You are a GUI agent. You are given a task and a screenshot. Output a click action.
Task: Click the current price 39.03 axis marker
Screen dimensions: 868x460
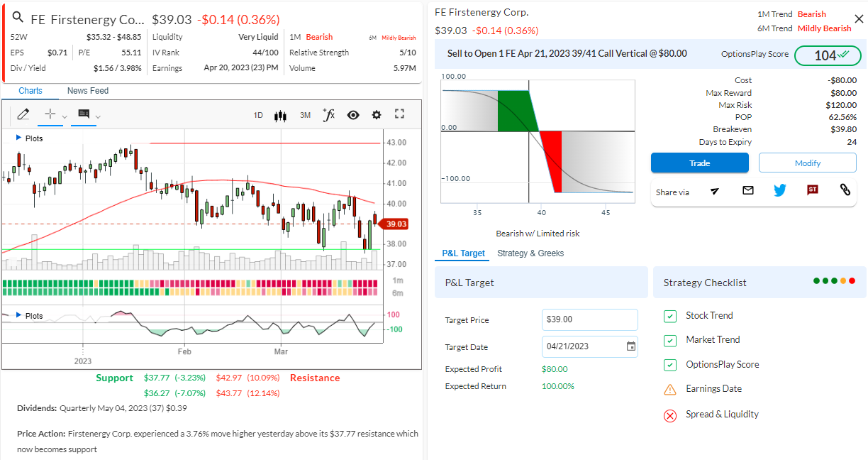[394, 224]
